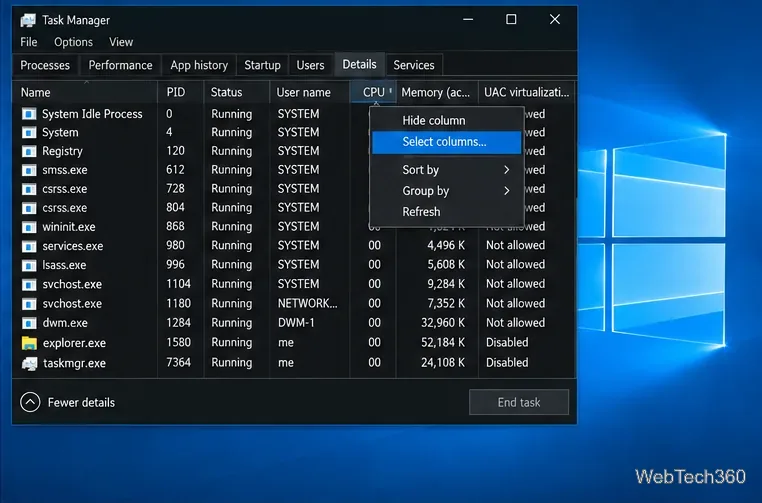Click Refresh in the context menu
Screen dimensions: 762x503
coord(447,212)
